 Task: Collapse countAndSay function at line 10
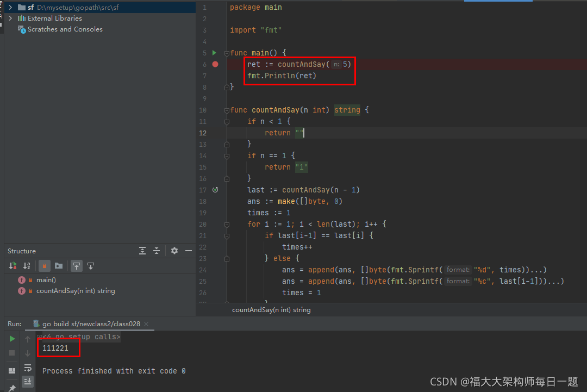coord(227,110)
